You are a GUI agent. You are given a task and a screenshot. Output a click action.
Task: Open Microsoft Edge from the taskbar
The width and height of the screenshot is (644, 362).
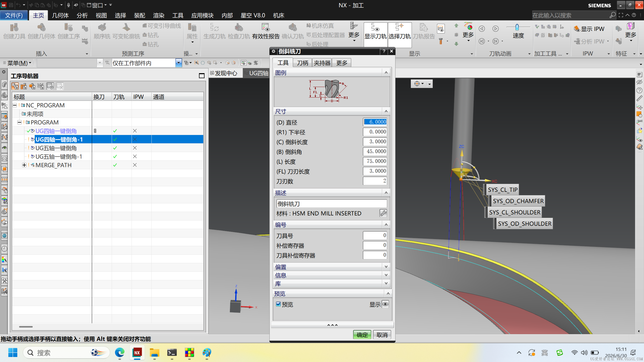click(x=120, y=353)
